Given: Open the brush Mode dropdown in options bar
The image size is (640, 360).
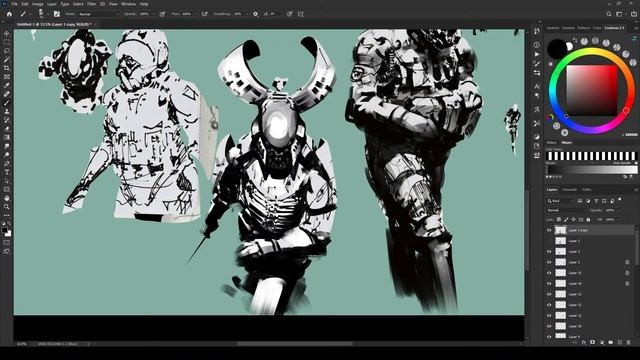Looking at the screenshot, I should [98, 14].
